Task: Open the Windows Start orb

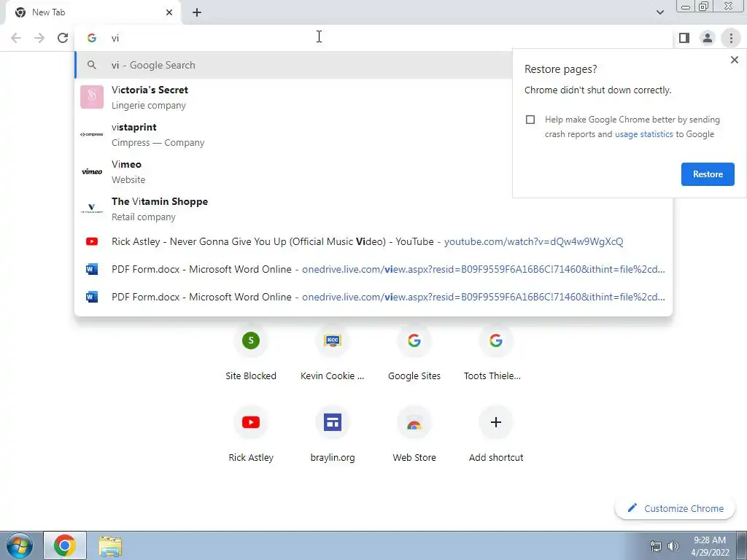Action: pos(20,545)
